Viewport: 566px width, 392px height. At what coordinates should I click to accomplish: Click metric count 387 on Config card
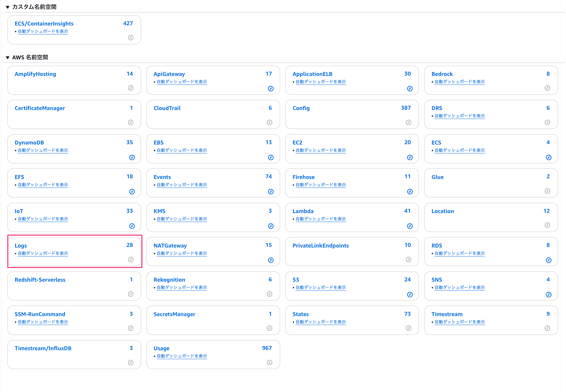406,108
